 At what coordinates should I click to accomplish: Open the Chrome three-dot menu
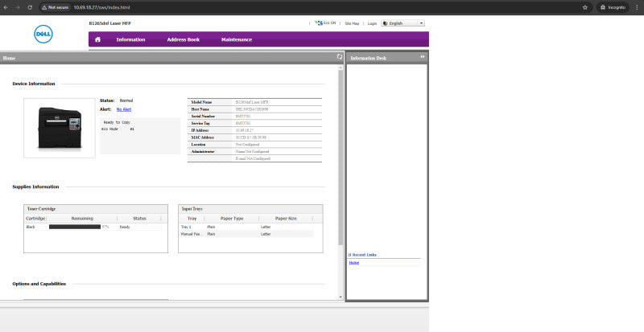click(637, 7)
